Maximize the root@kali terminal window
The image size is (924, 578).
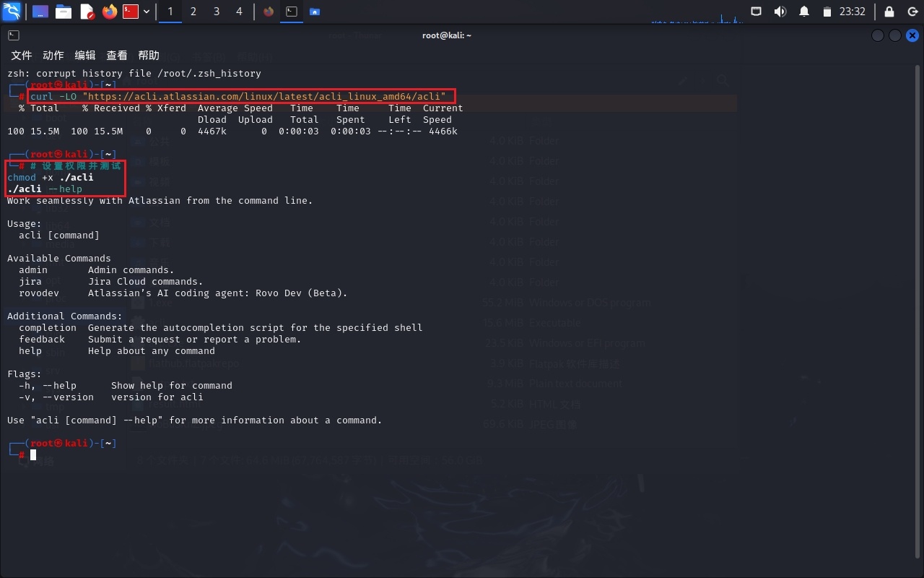click(x=895, y=35)
